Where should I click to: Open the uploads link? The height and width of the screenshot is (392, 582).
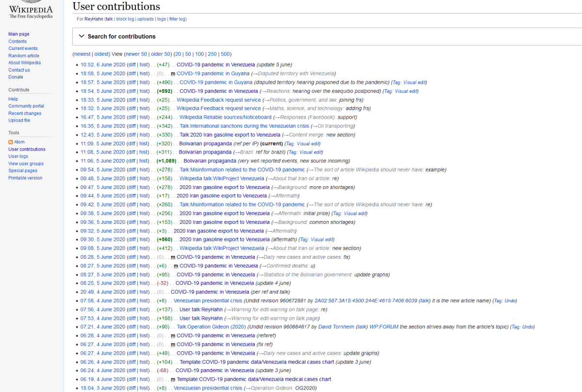tap(145, 19)
